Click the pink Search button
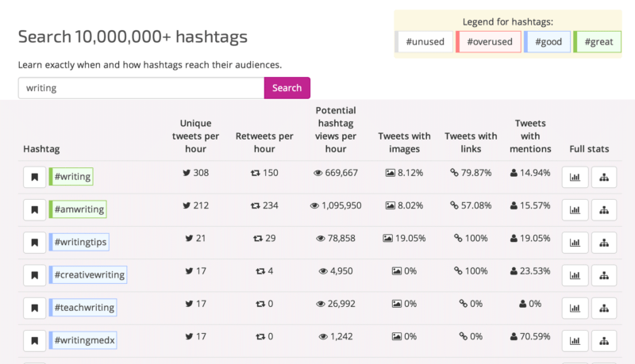 287,88
